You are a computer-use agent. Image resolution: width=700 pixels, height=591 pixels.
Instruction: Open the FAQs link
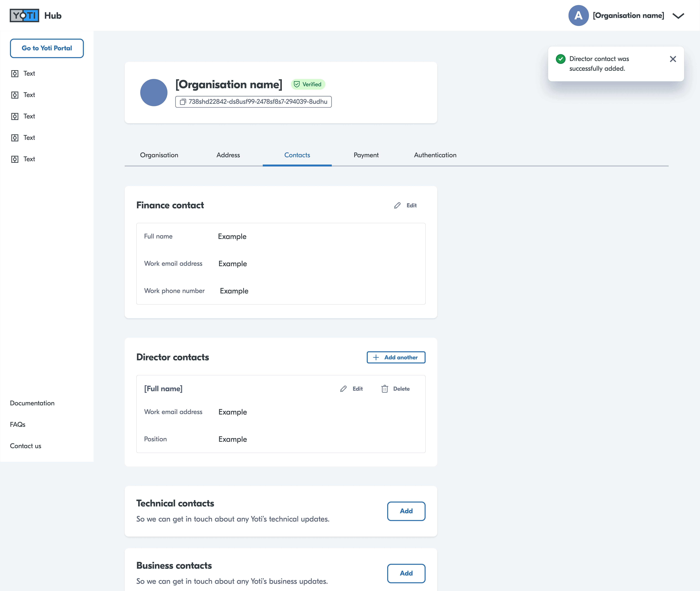(18, 424)
